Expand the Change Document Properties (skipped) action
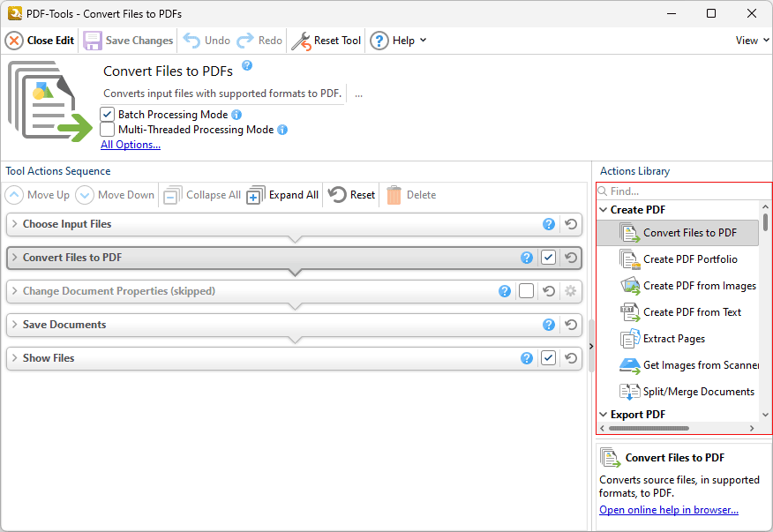 click(15, 291)
